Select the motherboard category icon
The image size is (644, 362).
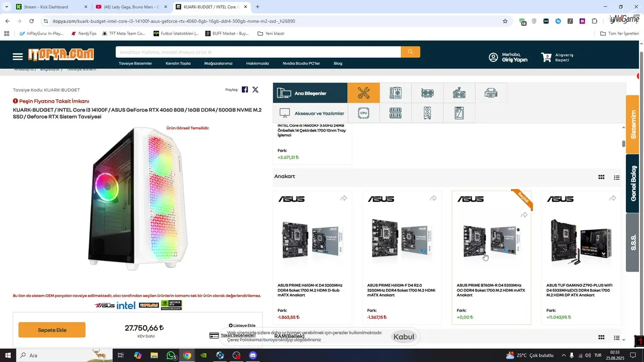click(395, 93)
